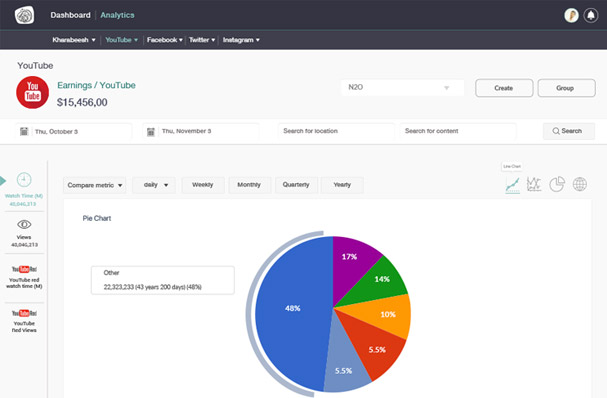
Task: Click the green sidebar arrow marker
Action: tap(3, 180)
